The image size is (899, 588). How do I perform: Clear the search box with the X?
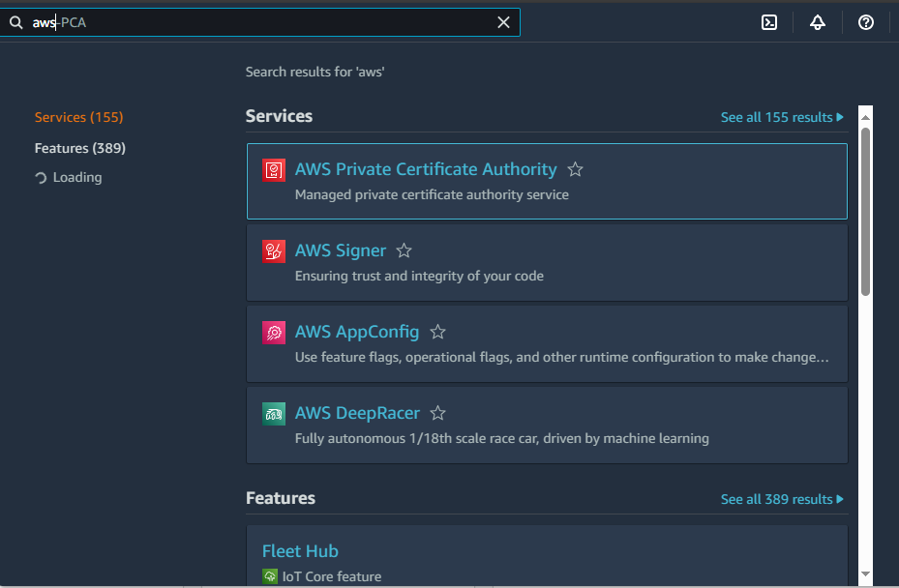tap(503, 22)
